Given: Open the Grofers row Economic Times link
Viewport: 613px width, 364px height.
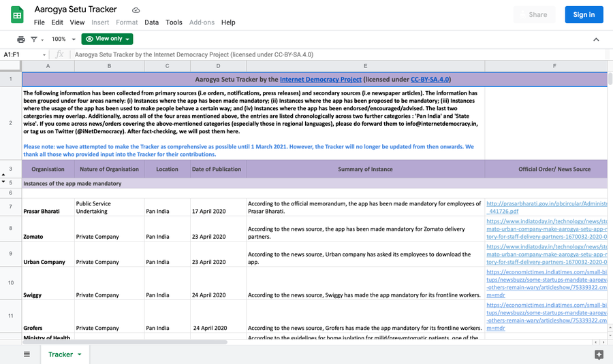Looking at the screenshot, I should (546, 317).
